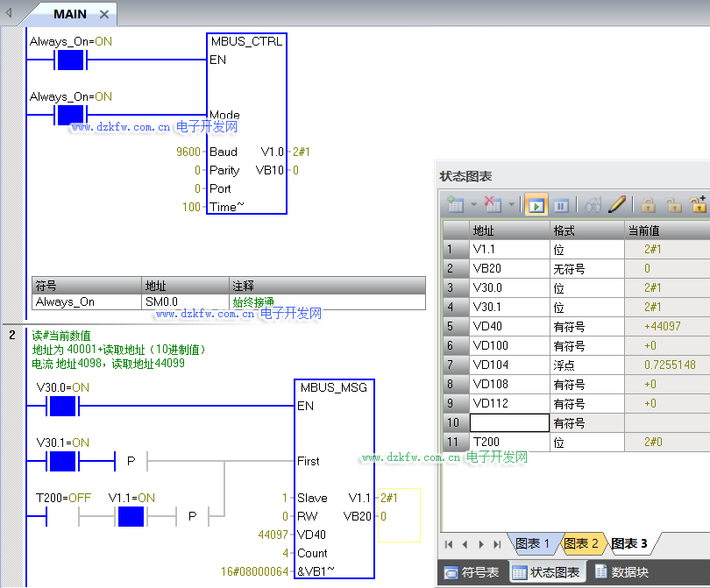Jump to first chart tab with navigation arrow
Image resolution: width=710 pixels, height=588 pixels.
449,544
